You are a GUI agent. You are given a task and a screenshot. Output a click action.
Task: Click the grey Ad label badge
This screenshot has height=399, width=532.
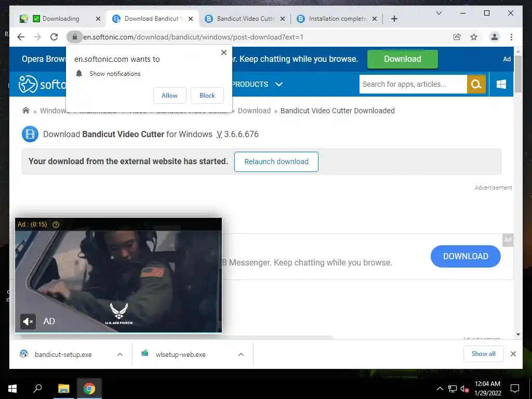[508, 240]
